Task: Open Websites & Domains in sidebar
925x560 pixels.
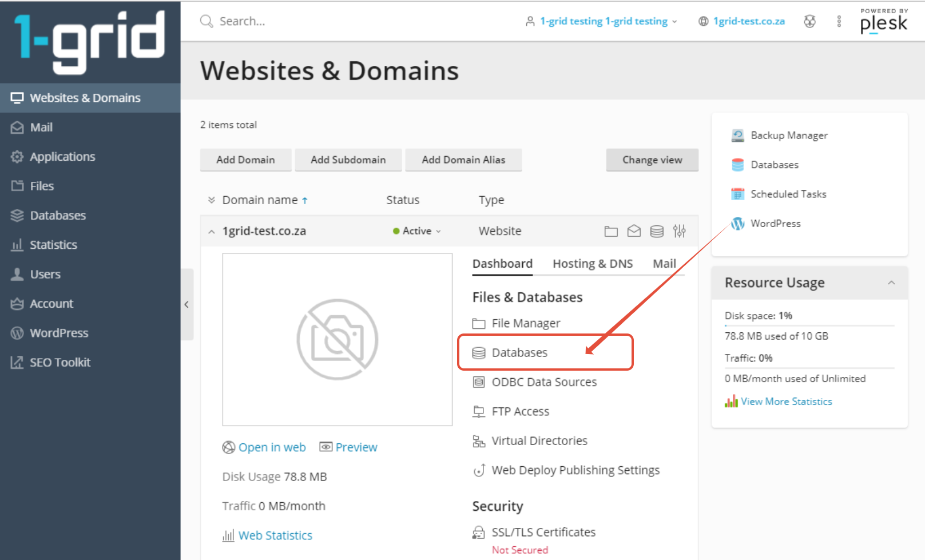Action: coord(90,98)
